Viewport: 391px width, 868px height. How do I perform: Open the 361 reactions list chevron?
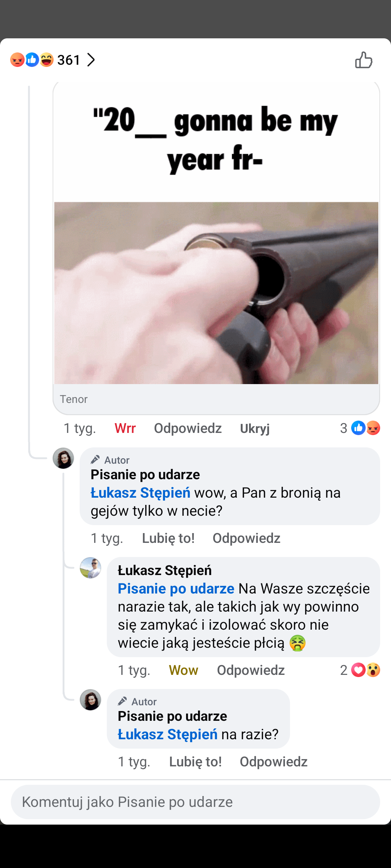(91, 60)
